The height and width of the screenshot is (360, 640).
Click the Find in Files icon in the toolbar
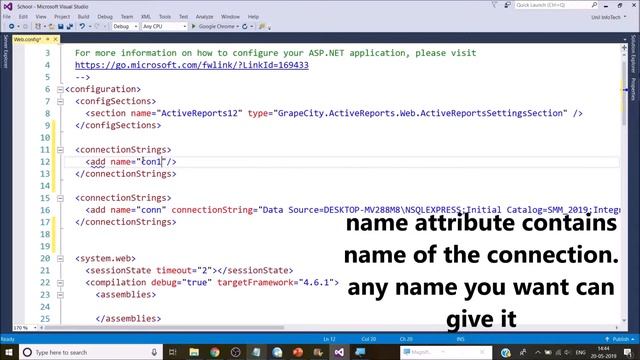click(262, 27)
